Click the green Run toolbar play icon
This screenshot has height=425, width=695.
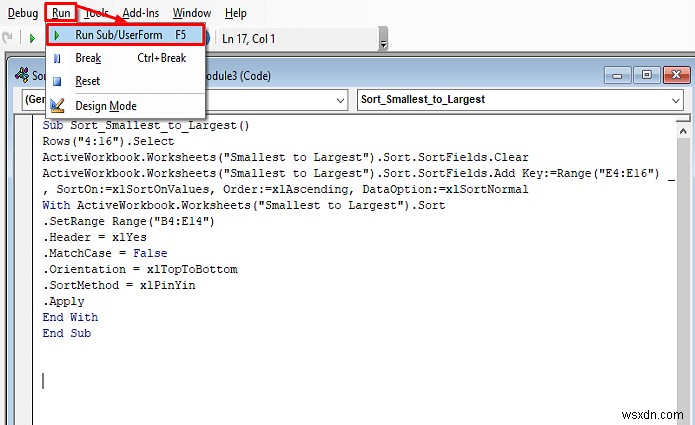coord(32,39)
